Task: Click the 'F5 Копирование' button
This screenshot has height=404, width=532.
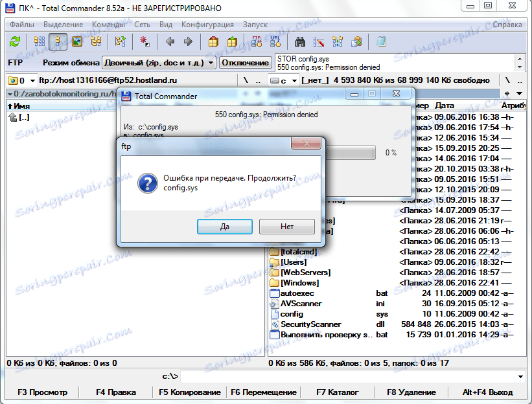Action: coord(190,392)
